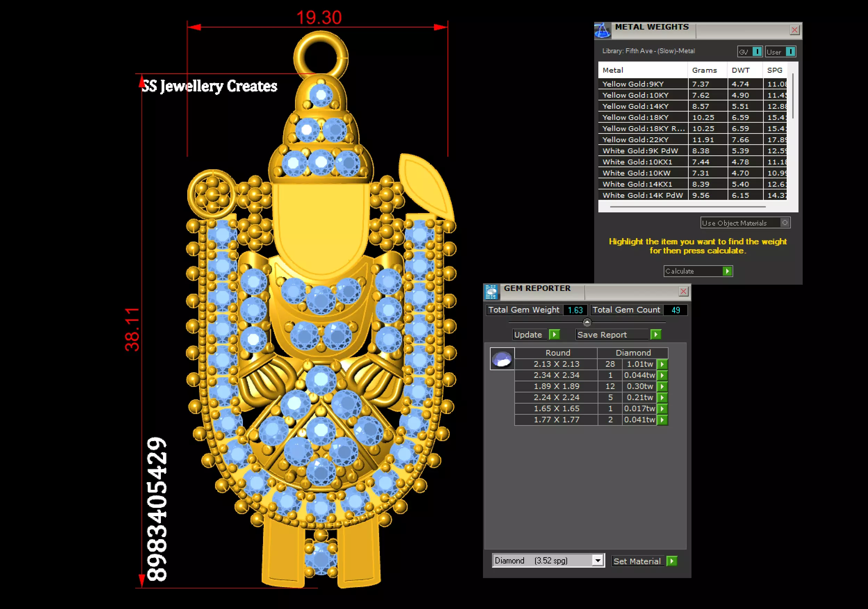The height and width of the screenshot is (609, 868).
Task: Click the green arrow next to Set Material
Action: 672,561
